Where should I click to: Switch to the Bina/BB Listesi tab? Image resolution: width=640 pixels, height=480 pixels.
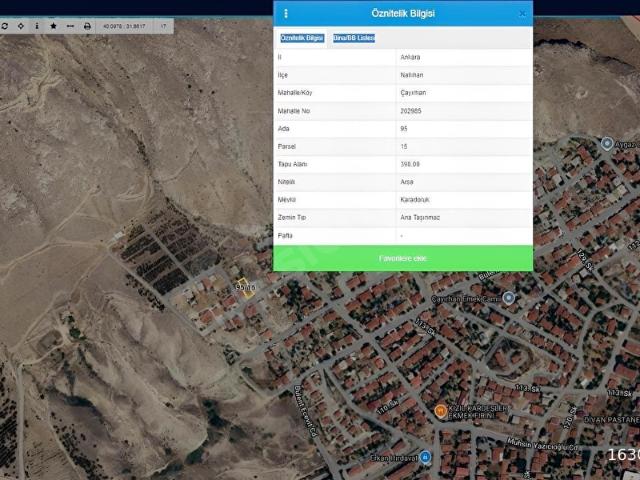354,38
